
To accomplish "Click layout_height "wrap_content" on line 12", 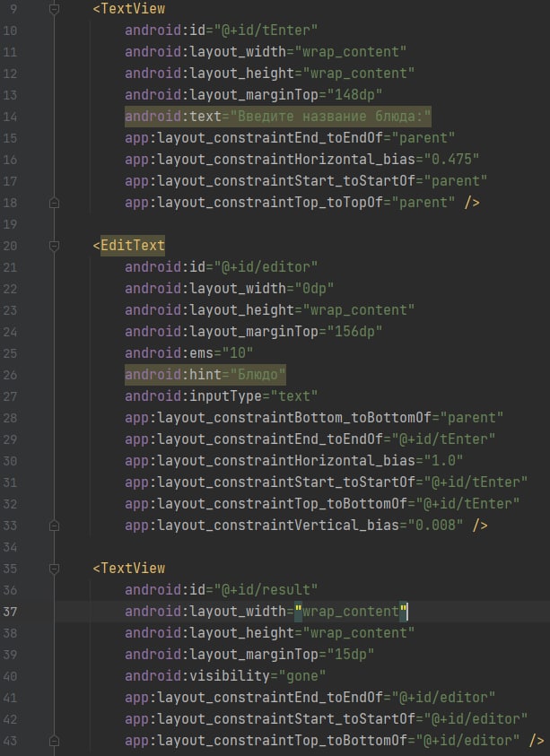I will tap(359, 74).
